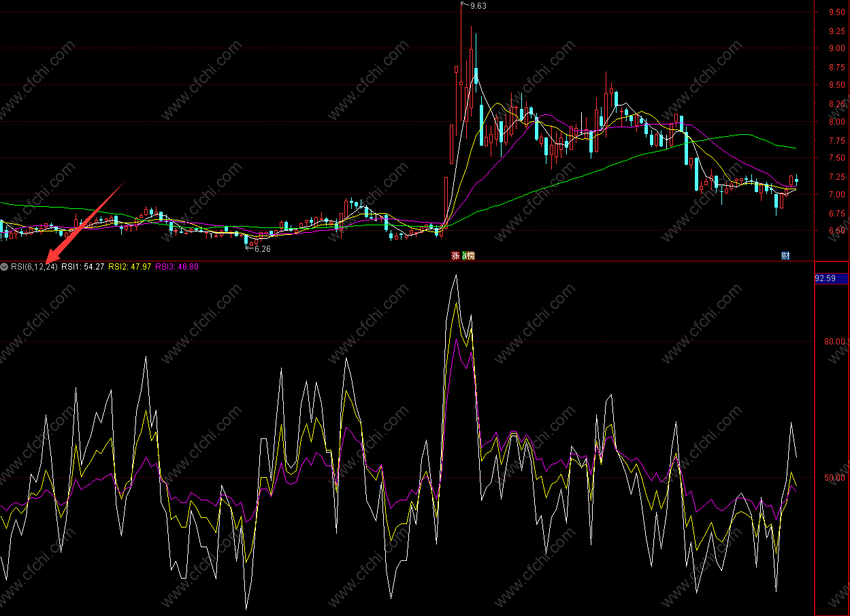The image size is (850, 616).
Task: Click the 50.00 RSI axis label
Action: [x=834, y=478]
